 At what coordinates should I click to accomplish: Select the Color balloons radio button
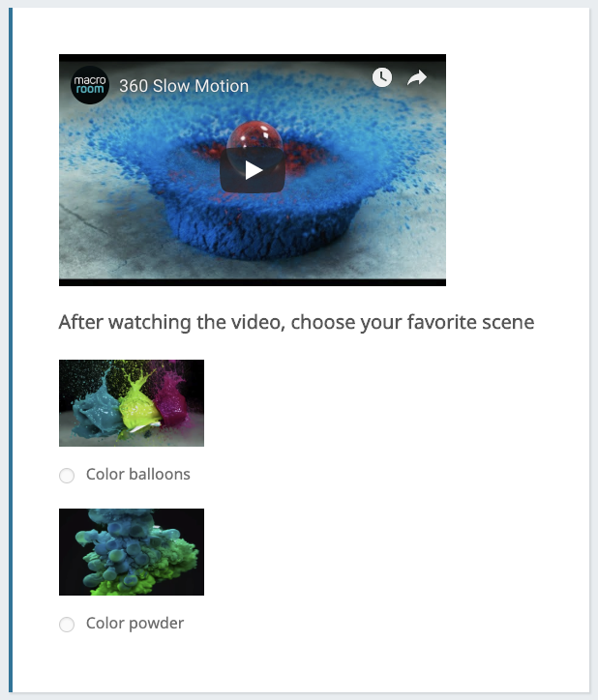pos(67,476)
